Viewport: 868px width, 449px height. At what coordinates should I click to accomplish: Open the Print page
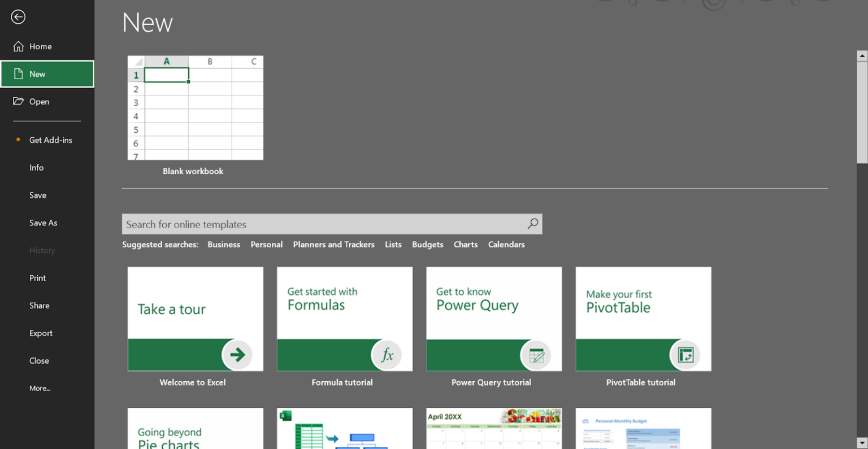pyautogui.click(x=47, y=278)
